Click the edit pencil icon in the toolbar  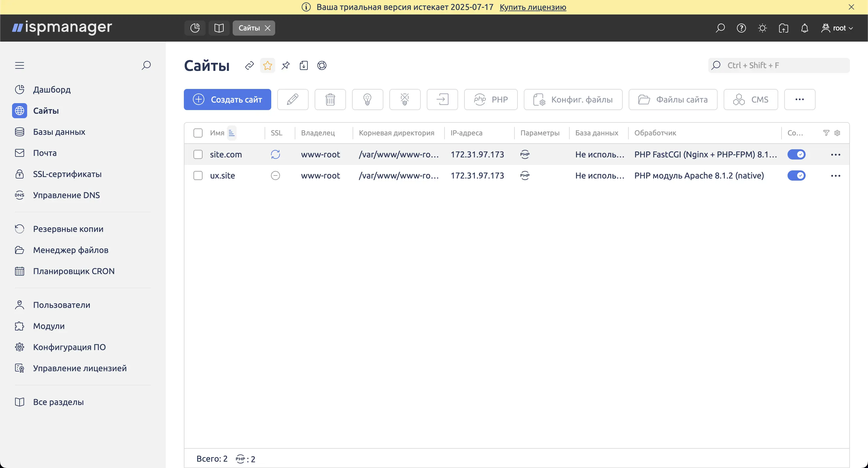(292, 99)
